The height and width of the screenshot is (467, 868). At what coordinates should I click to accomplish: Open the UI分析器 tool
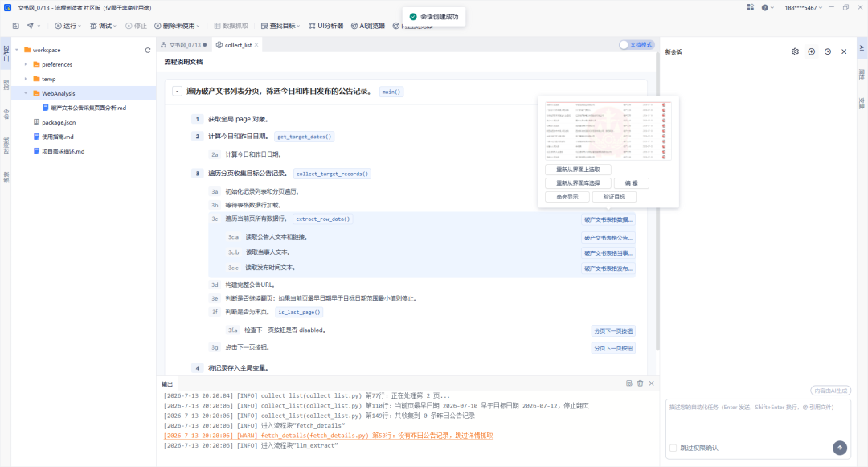(326, 26)
